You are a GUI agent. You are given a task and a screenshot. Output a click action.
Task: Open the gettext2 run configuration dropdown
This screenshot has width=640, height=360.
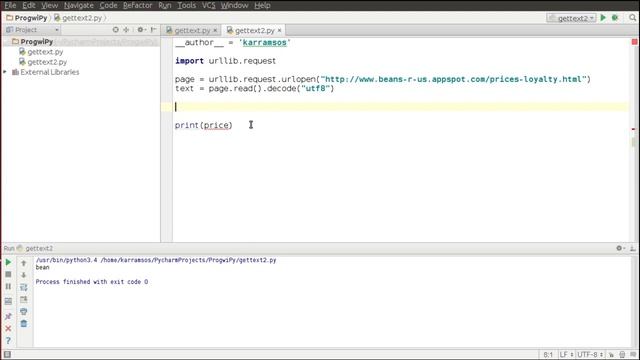(x=571, y=18)
